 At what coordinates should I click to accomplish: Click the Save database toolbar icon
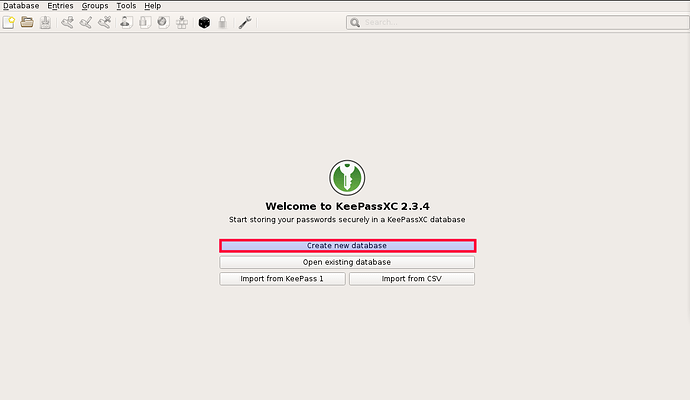45,22
